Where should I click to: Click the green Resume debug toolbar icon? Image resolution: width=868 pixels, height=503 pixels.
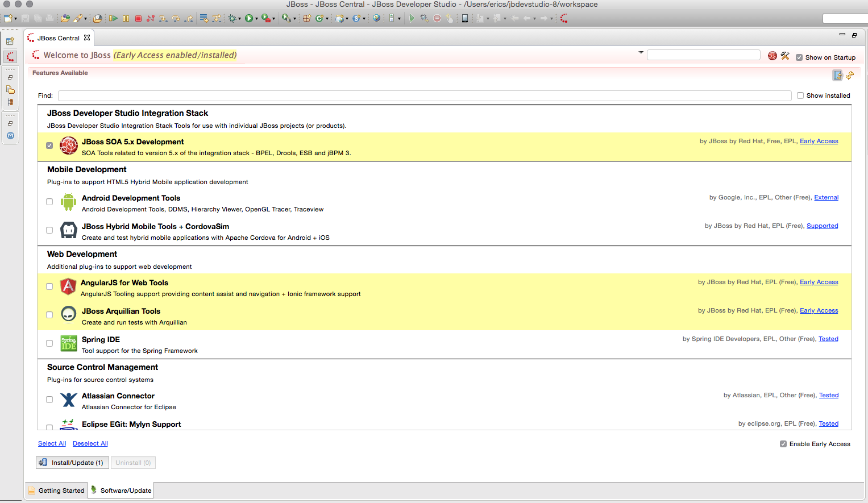[x=113, y=18]
